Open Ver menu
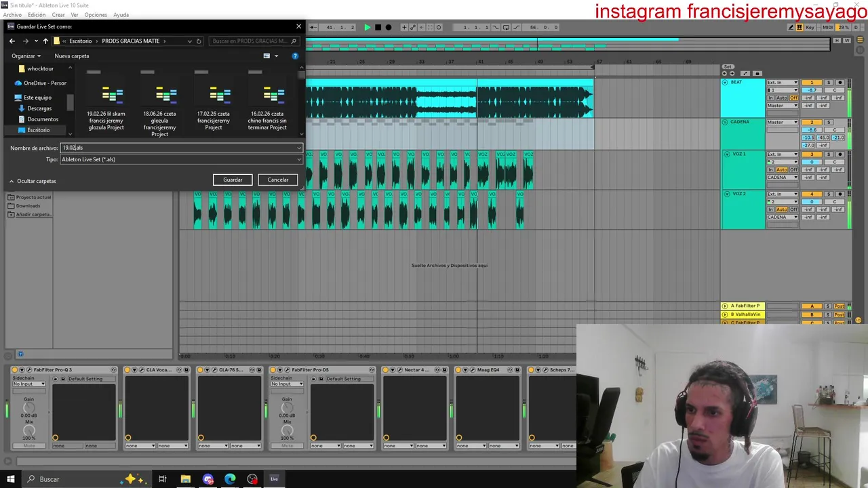This screenshot has height=488, width=868. coord(75,15)
